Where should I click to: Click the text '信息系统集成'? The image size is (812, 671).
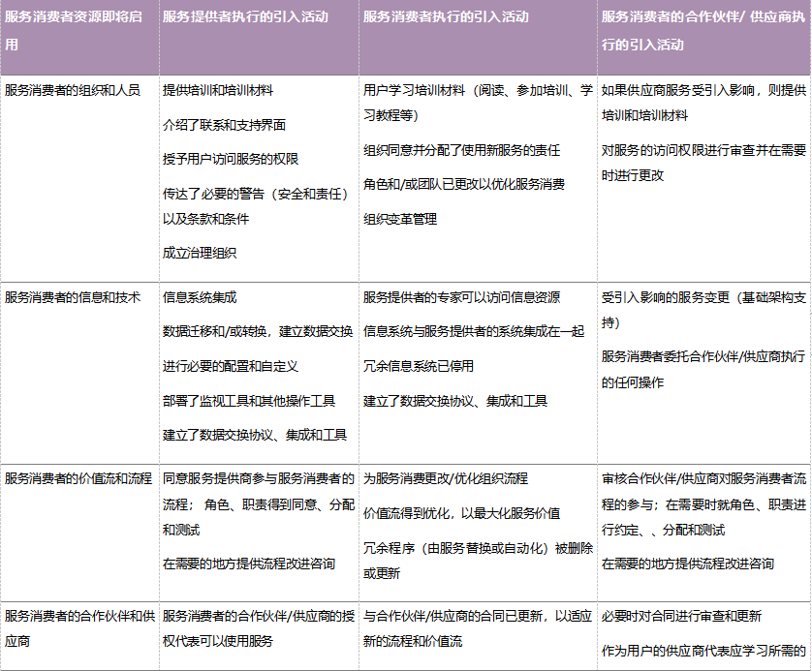coord(200,297)
